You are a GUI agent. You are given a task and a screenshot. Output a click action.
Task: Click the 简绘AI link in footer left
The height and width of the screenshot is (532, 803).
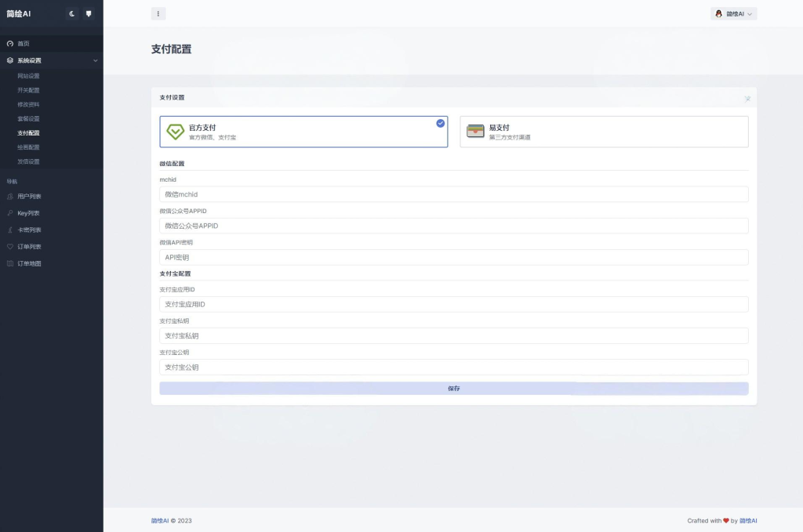tap(160, 520)
